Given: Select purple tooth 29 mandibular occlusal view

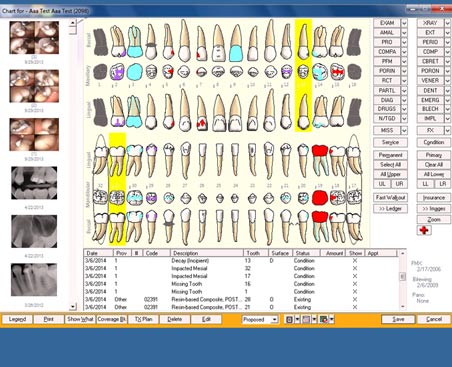Looking at the screenshot, I should point(151,198).
